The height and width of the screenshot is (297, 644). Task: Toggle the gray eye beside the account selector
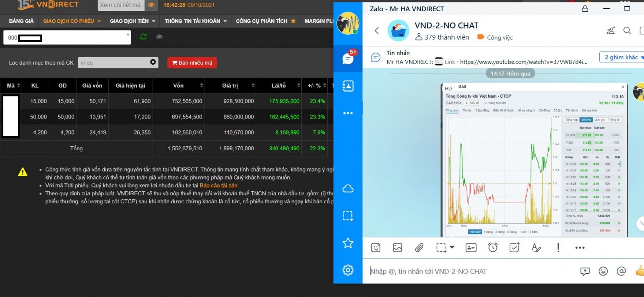point(159,37)
